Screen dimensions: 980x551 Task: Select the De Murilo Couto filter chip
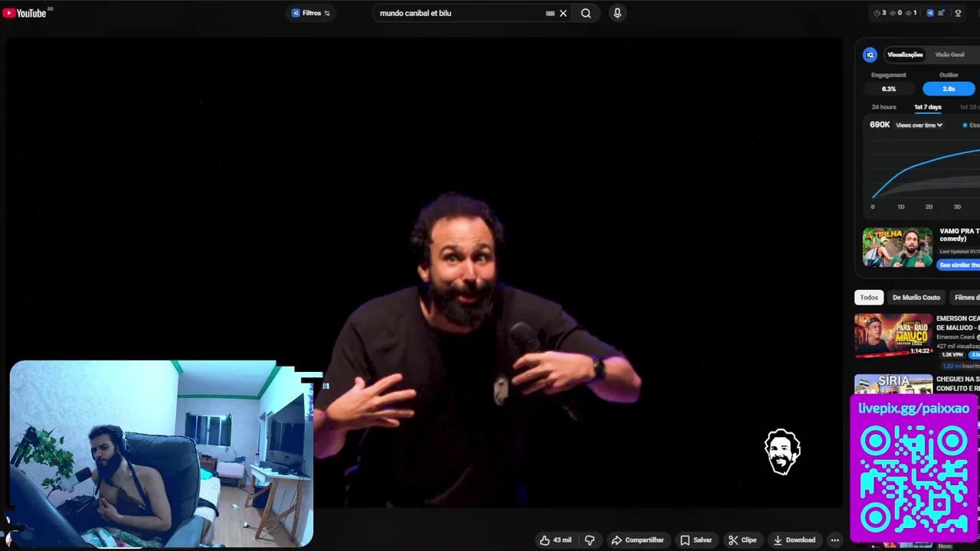[916, 297]
